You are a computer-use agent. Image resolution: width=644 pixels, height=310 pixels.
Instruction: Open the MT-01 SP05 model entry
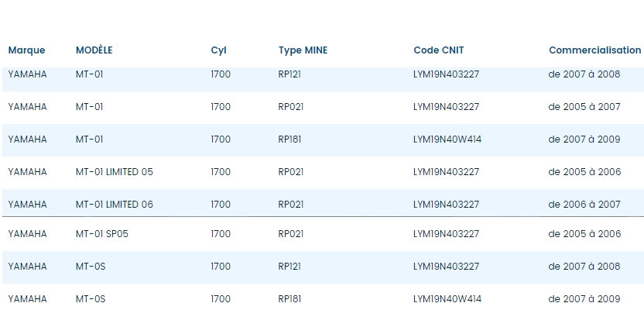tap(102, 234)
